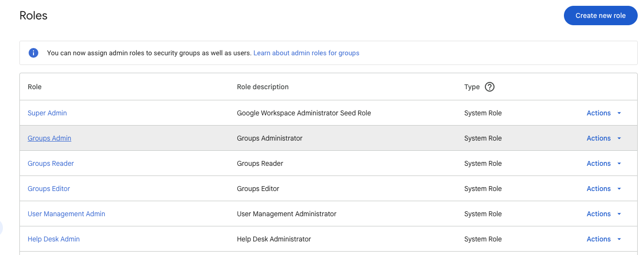Click the Type column header label
The height and width of the screenshot is (255, 644).
[x=472, y=87]
